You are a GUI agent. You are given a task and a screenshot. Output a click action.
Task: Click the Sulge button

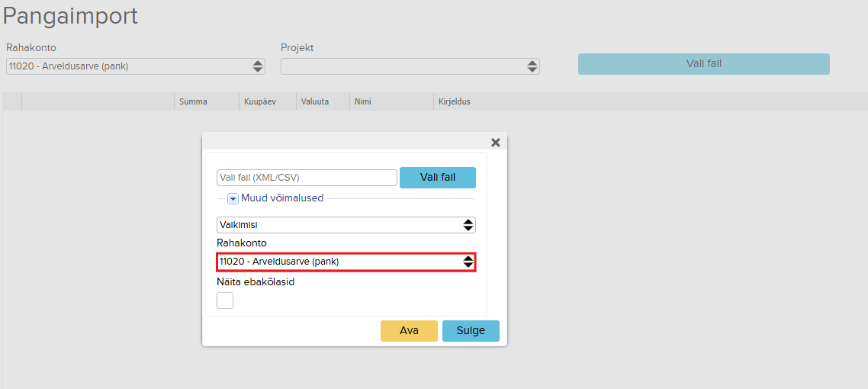pos(471,331)
